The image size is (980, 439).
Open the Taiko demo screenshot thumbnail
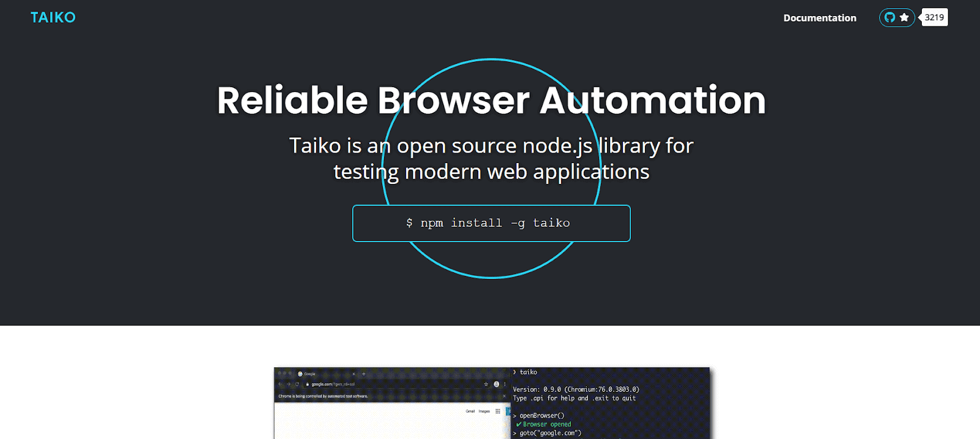[x=491, y=403]
